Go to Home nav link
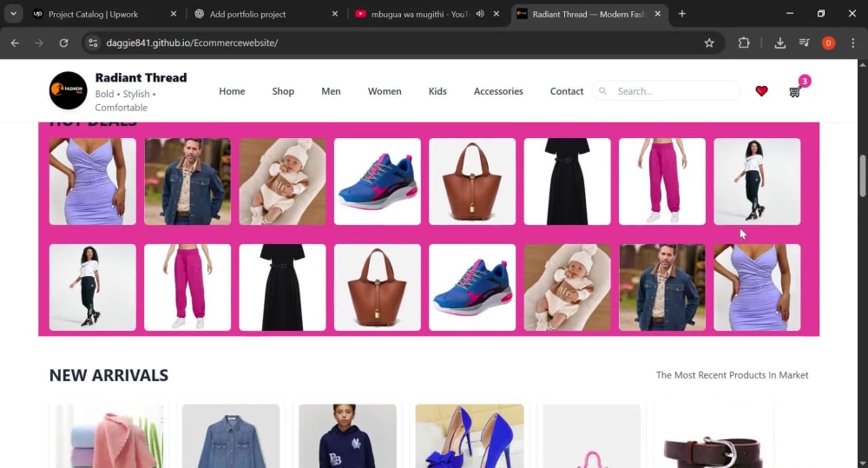868x468 pixels. [232, 91]
